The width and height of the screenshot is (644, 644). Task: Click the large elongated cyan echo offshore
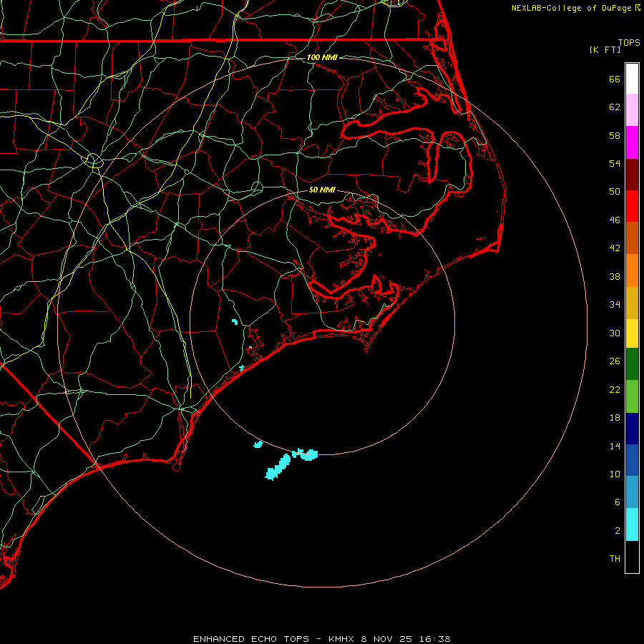(278, 467)
